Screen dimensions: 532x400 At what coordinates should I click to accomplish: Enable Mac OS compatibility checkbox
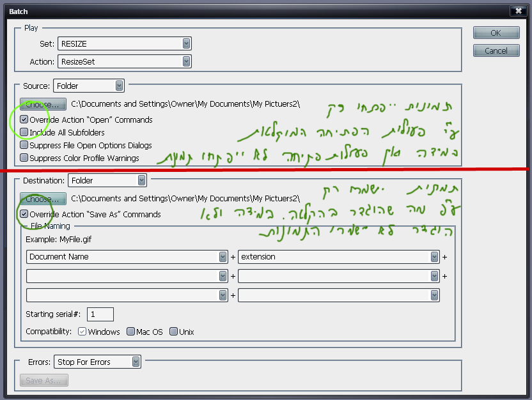tap(131, 332)
